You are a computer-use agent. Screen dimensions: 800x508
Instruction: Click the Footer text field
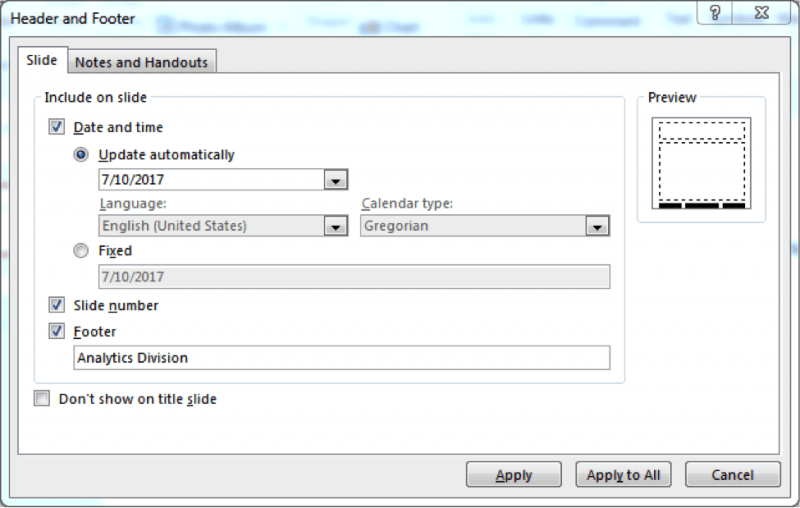[x=341, y=358]
